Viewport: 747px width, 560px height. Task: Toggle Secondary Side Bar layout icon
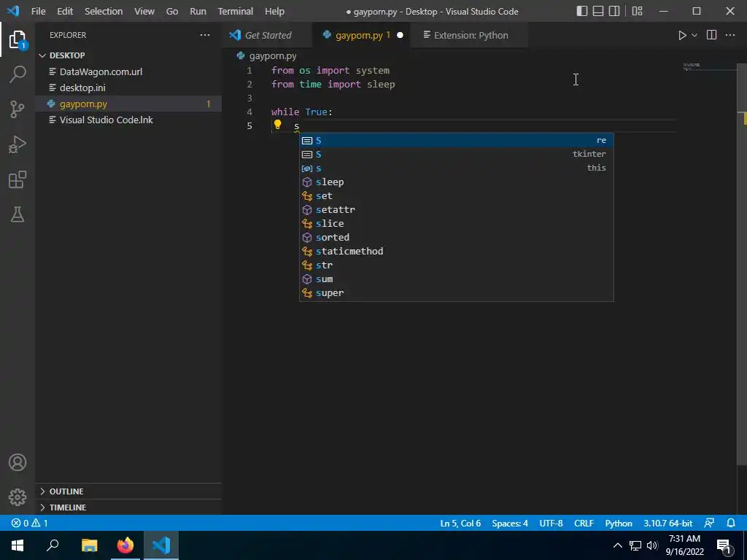[614, 11]
